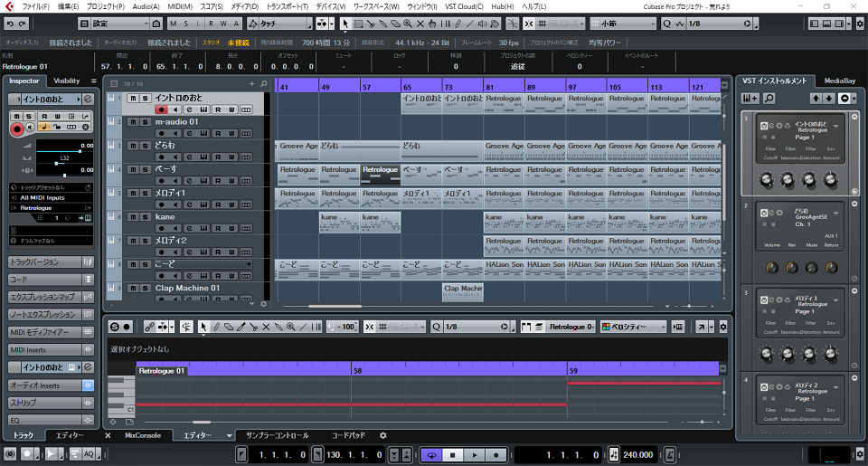This screenshot has width=868, height=466.
Task: Mute the kane track
Action: coord(133,217)
